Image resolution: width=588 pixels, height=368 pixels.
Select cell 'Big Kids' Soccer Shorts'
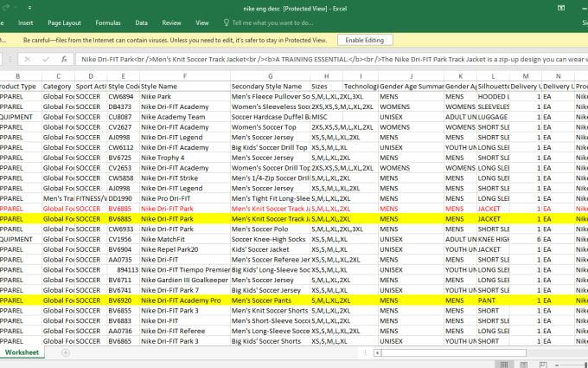pos(271,341)
